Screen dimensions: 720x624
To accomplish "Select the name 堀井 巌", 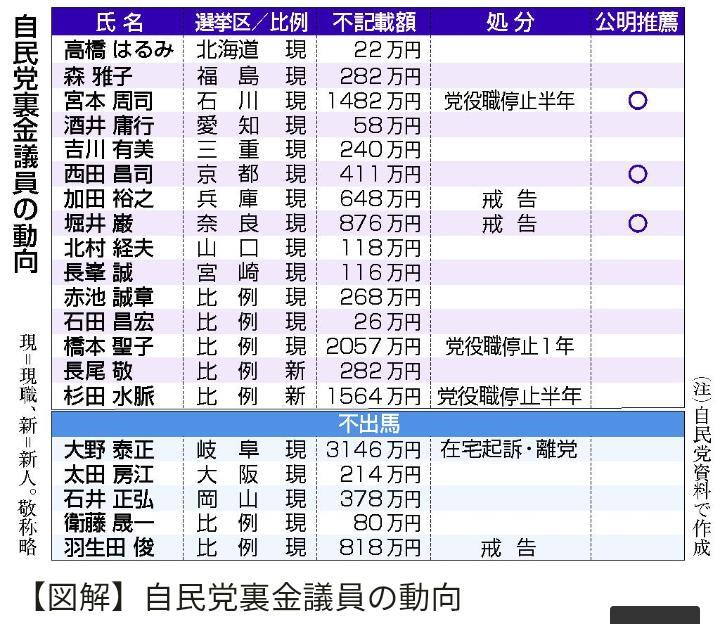I will click(x=98, y=224).
